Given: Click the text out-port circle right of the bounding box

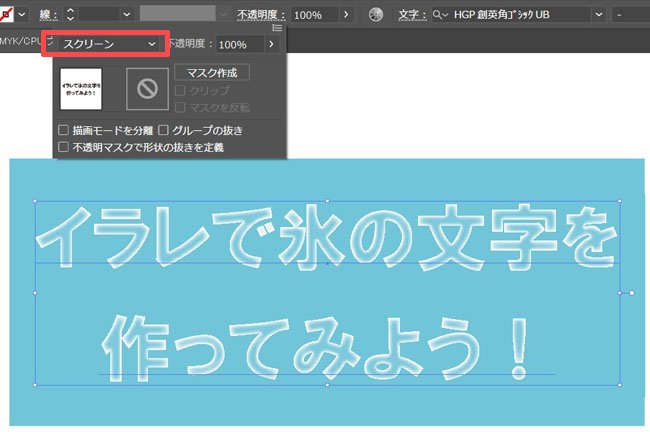Looking at the screenshot, I should pyautogui.click(x=632, y=293).
